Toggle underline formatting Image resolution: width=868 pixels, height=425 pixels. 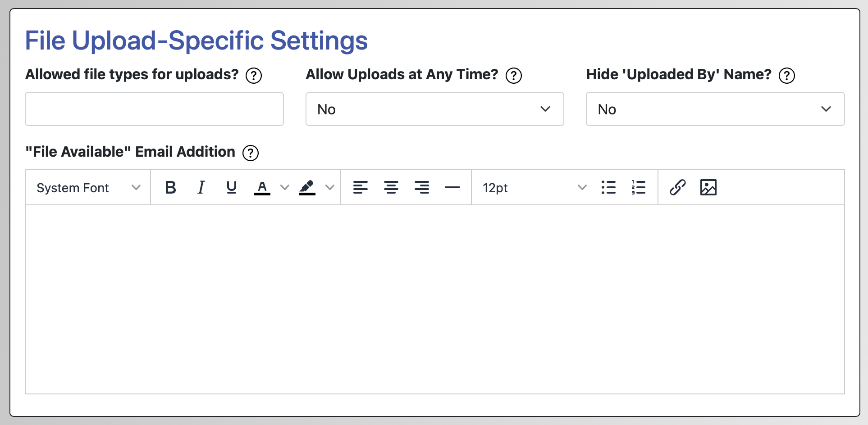coord(232,187)
